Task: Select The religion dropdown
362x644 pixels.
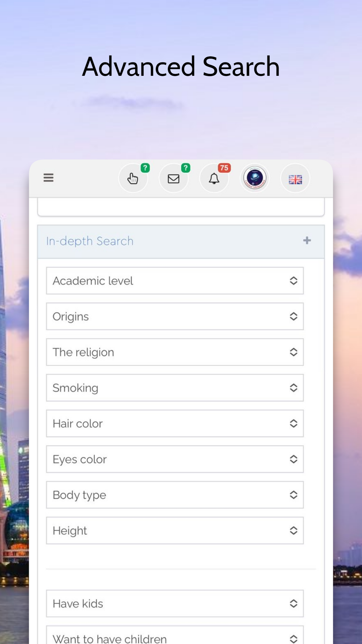Action: tap(175, 352)
